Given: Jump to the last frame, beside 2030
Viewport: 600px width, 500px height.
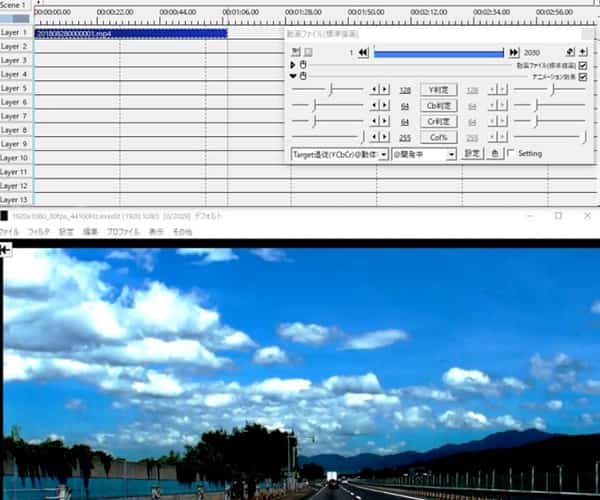Looking at the screenshot, I should tap(514, 52).
